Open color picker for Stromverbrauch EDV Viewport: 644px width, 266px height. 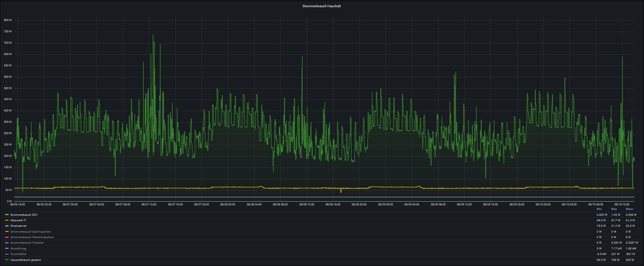[x=7, y=215]
